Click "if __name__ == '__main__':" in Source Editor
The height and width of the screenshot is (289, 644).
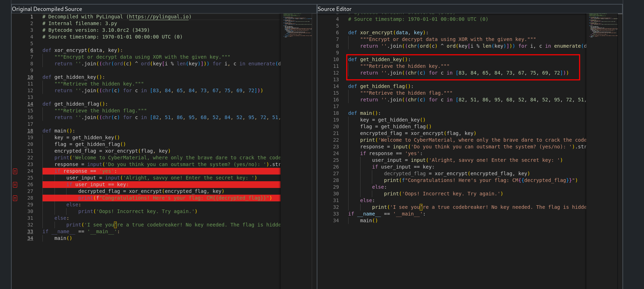(x=387, y=214)
